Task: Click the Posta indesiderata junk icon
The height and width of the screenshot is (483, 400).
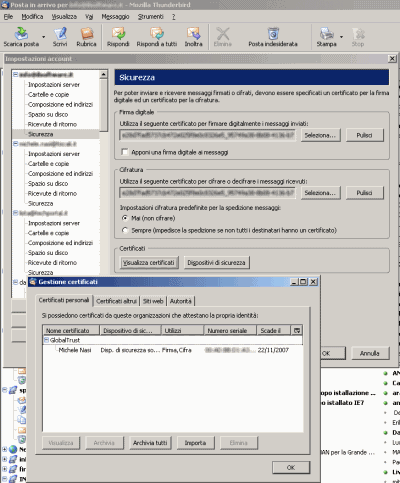Action: coord(273,37)
